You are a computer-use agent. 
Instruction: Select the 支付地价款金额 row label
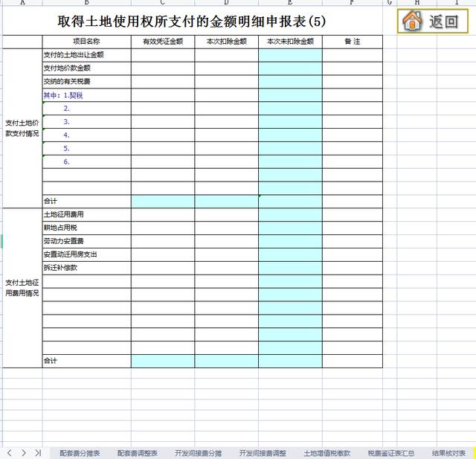click(86, 68)
